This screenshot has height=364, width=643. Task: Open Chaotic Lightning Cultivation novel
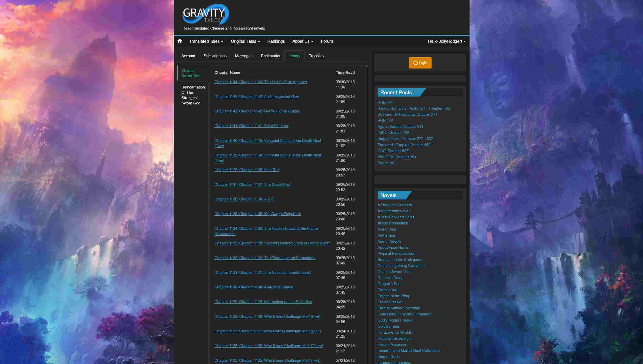401,266
